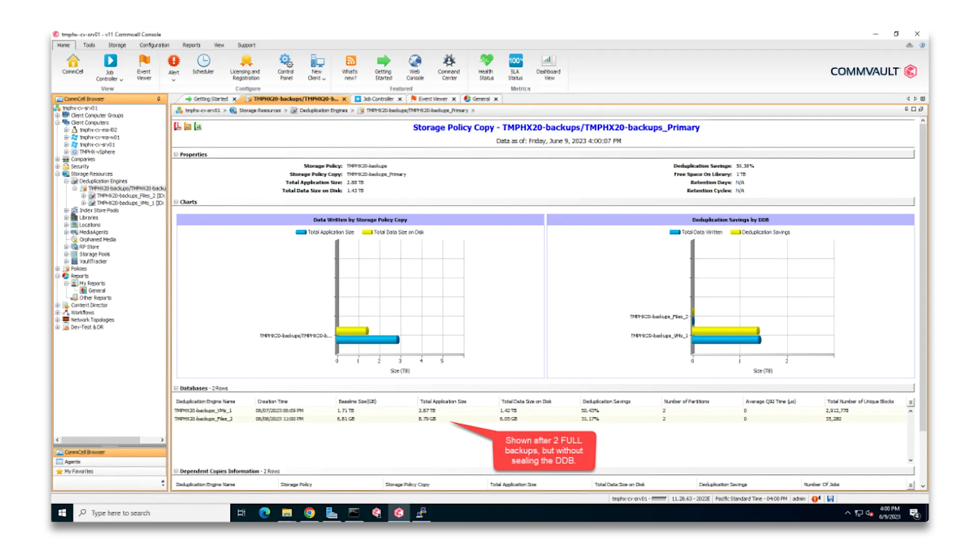Select the TMPHX20-backups_VMs_1 database row
The width and height of the screenshot is (980, 551).
pyautogui.click(x=539, y=410)
